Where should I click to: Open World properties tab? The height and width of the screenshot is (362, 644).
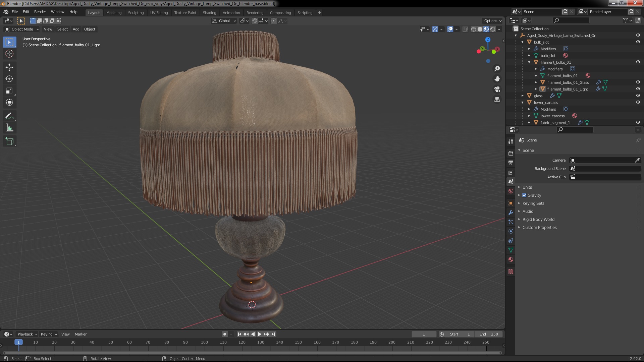point(511,191)
